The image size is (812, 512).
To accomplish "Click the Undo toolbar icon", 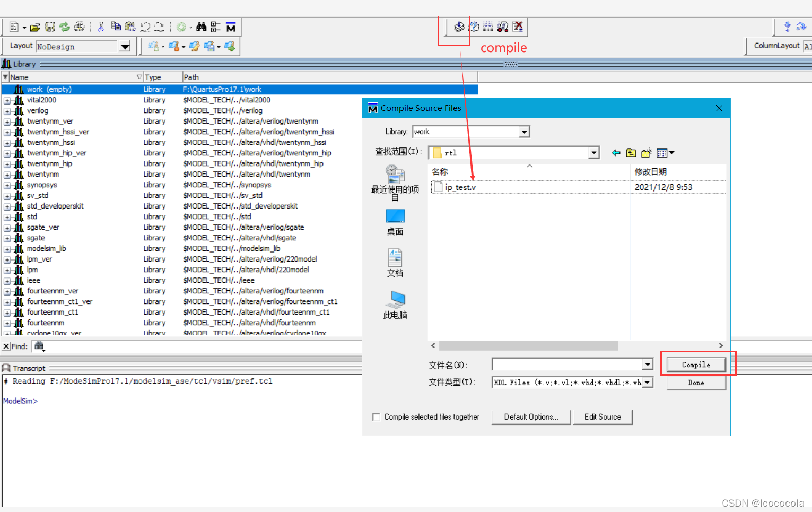I will 145,27.
